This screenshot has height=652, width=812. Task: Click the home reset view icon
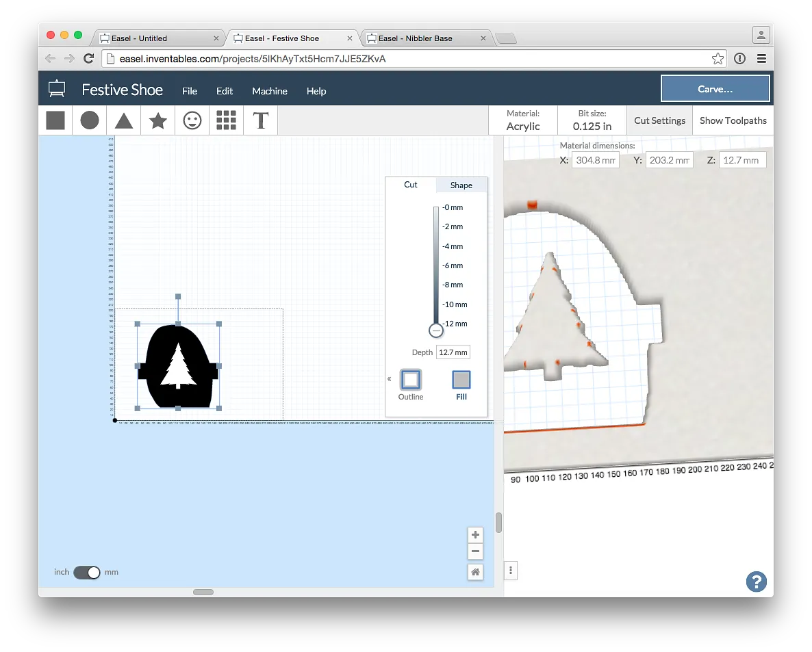pyautogui.click(x=476, y=572)
